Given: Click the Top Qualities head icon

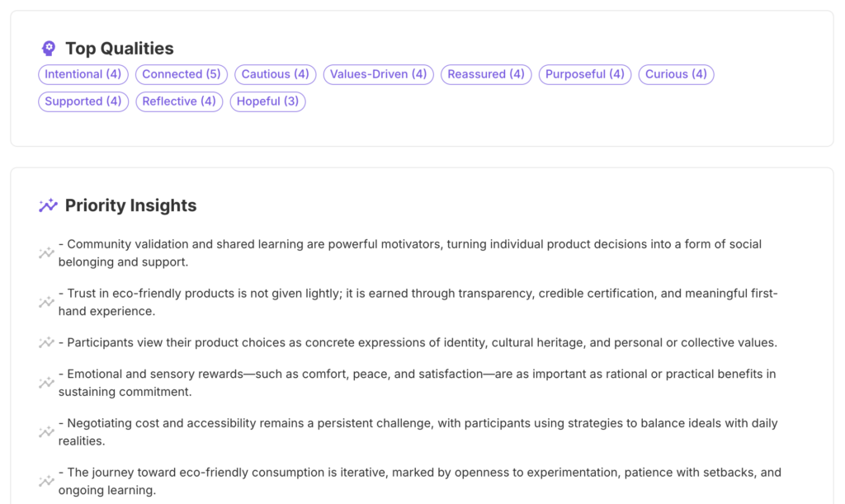Looking at the screenshot, I should pyautogui.click(x=49, y=48).
